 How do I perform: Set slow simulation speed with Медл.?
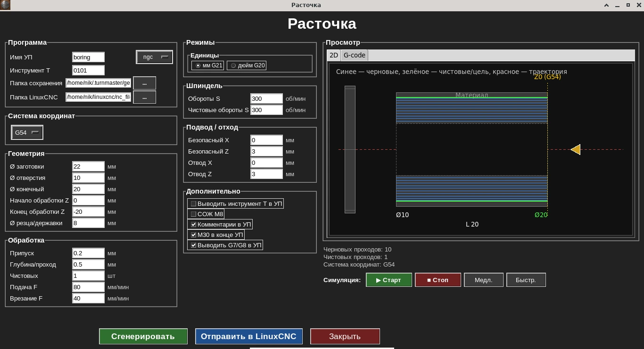484,280
